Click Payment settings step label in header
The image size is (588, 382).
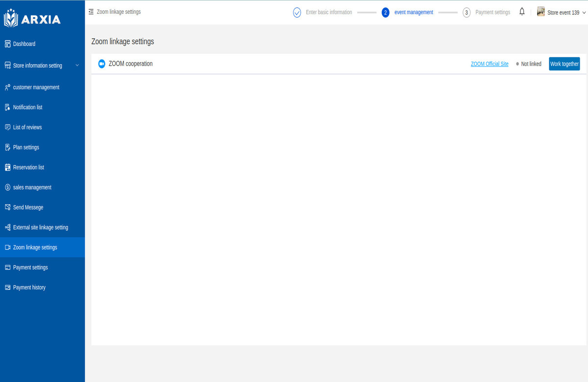[492, 12]
